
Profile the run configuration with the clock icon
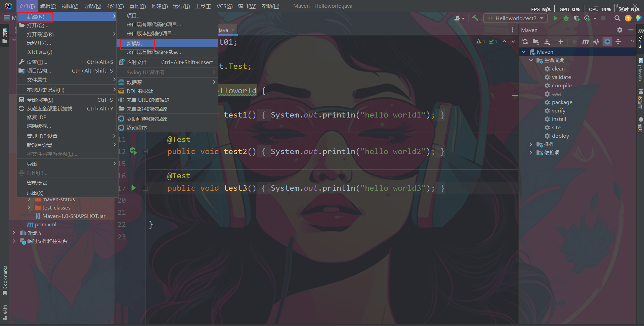click(x=587, y=18)
